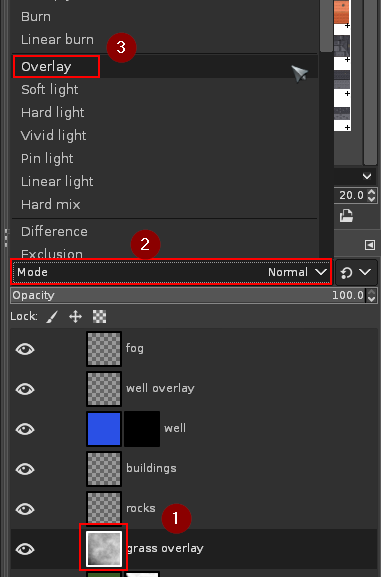Click the open pattern as image icon
The width and height of the screenshot is (381, 577).
coord(346,216)
